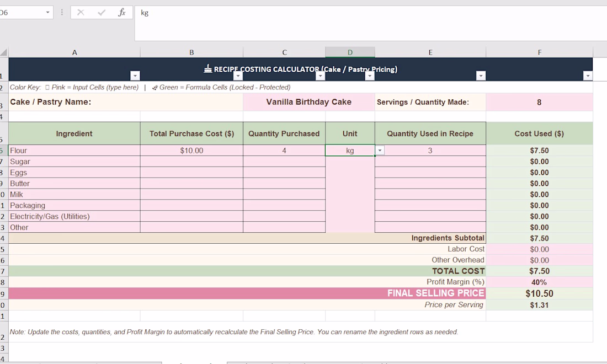Open filter dropdown in column A title row
The width and height of the screenshot is (607, 364).
(135, 76)
